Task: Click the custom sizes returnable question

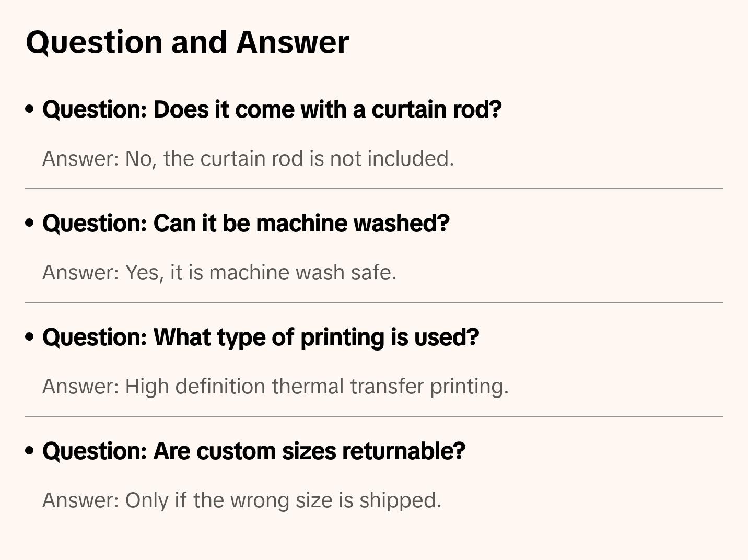Action: point(253,451)
